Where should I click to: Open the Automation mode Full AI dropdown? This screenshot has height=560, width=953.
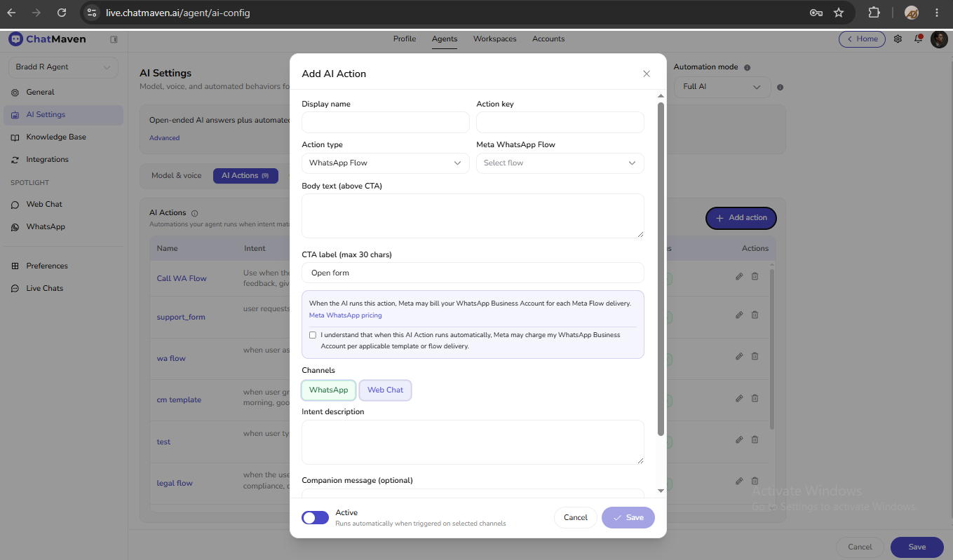click(x=722, y=87)
